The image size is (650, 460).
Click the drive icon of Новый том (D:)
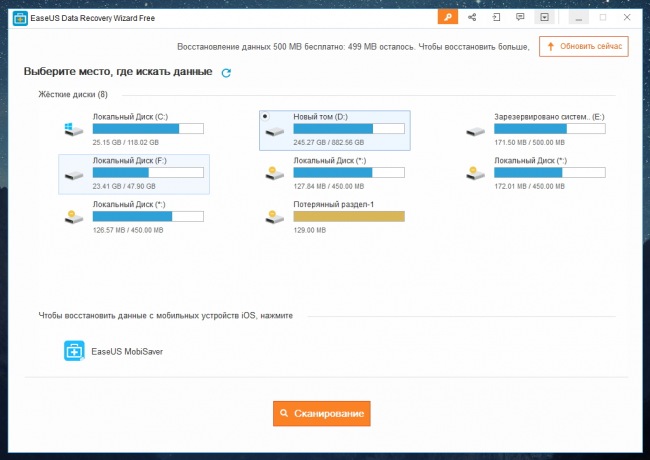coord(275,131)
